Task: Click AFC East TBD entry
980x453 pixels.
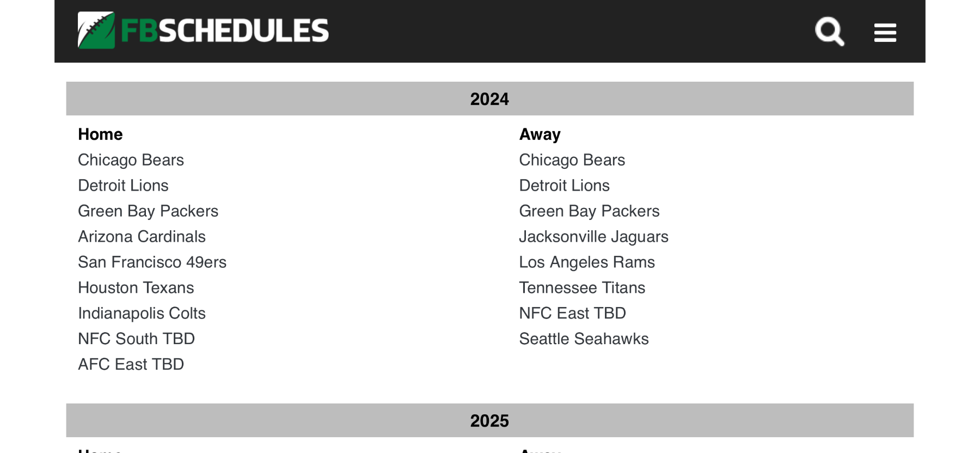Action: [131, 365]
